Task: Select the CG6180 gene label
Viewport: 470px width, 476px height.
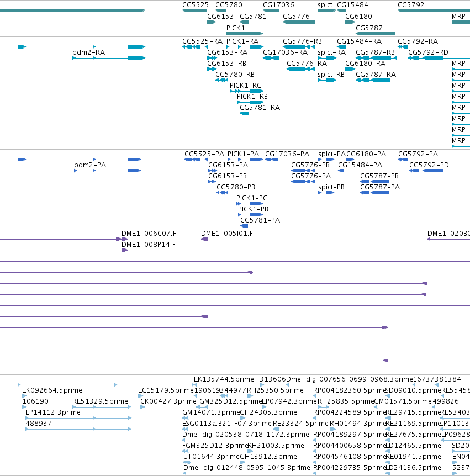Action: (358, 17)
